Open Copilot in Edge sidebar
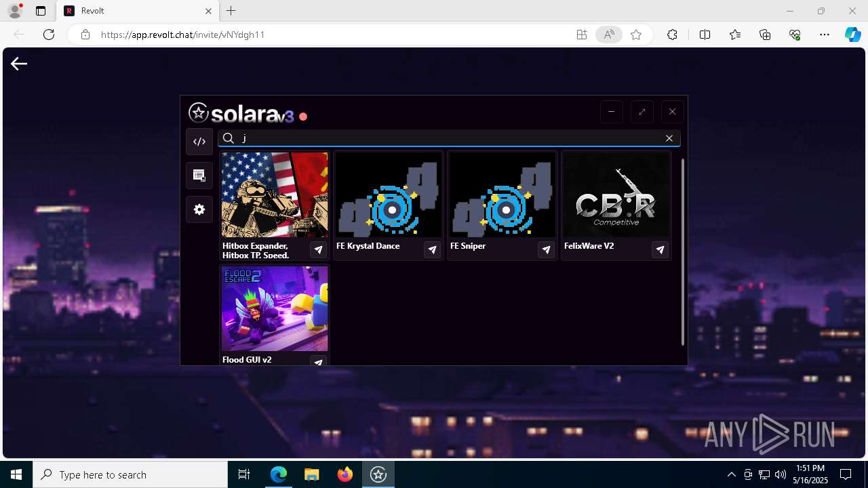 click(853, 35)
